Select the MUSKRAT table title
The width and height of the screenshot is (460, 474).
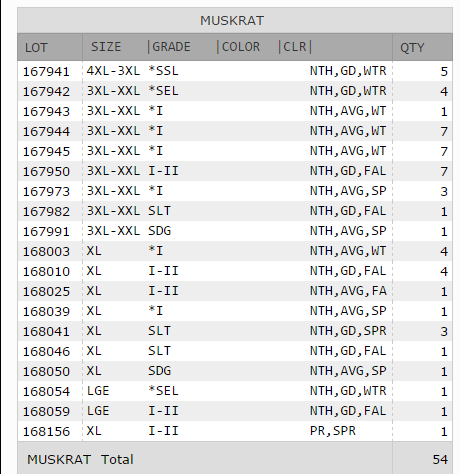(x=232, y=21)
